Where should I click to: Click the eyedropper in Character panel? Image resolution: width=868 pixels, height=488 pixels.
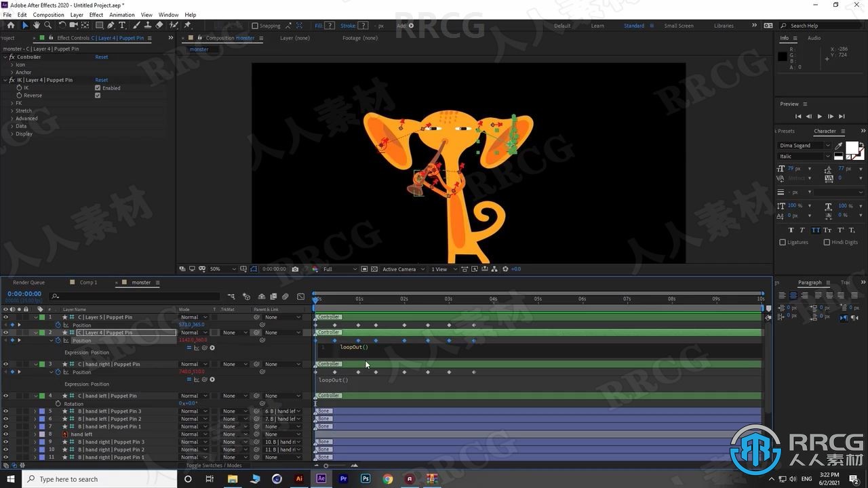839,146
